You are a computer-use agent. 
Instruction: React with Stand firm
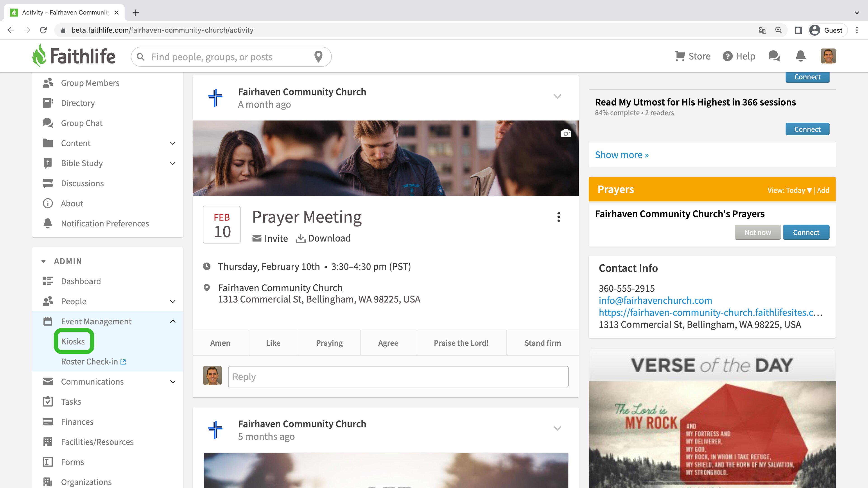(542, 343)
